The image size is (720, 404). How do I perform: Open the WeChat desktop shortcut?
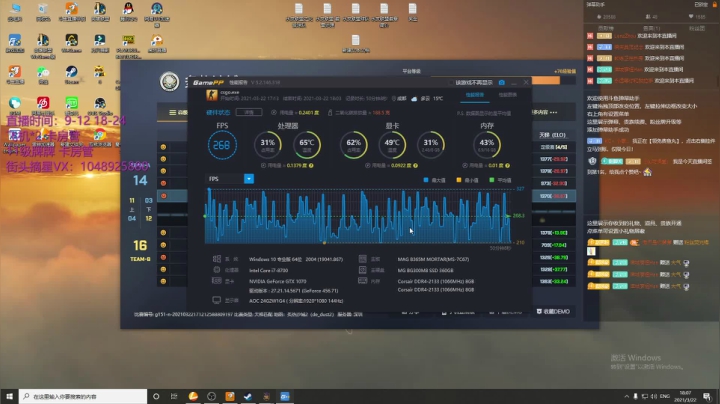pyautogui.click(x=43, y=74)
